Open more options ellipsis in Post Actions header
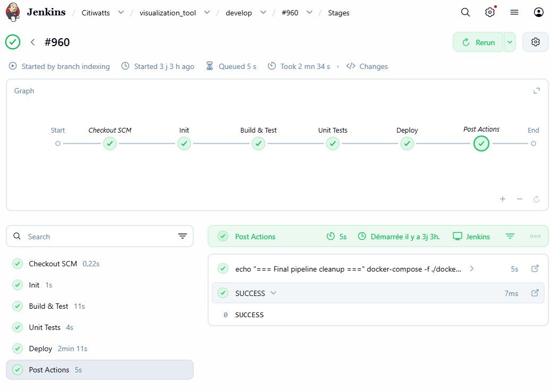This screenshot has height=392, width=551. click(x=535, y=237)
